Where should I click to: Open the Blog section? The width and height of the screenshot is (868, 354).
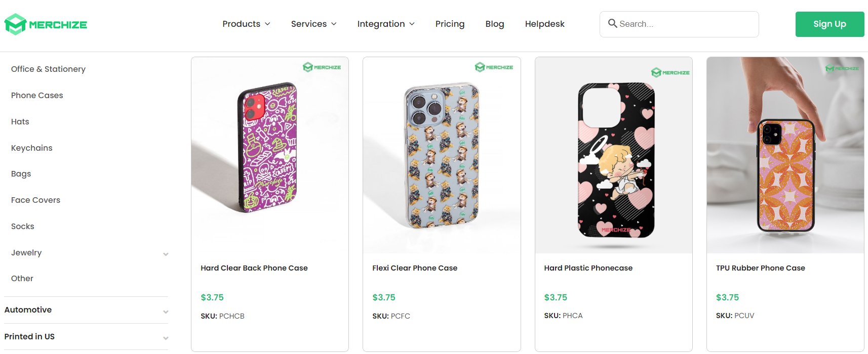[495, 24]
